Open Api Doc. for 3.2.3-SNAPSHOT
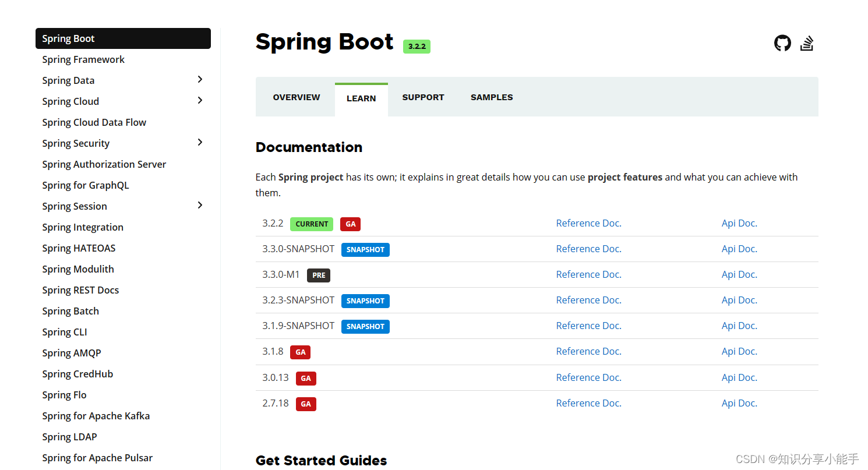This screenshot has height=470, width=868. (739, 300)
